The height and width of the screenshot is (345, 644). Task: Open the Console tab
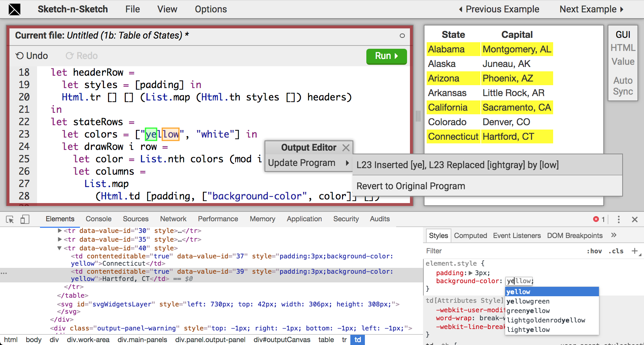[98, 219]
